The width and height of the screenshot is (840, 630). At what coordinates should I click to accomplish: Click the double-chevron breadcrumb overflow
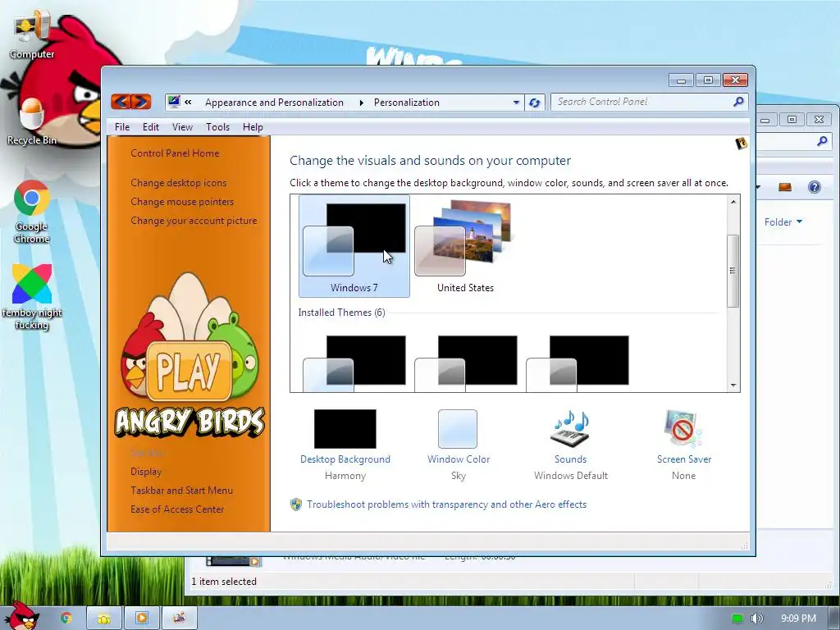[188, 102]
